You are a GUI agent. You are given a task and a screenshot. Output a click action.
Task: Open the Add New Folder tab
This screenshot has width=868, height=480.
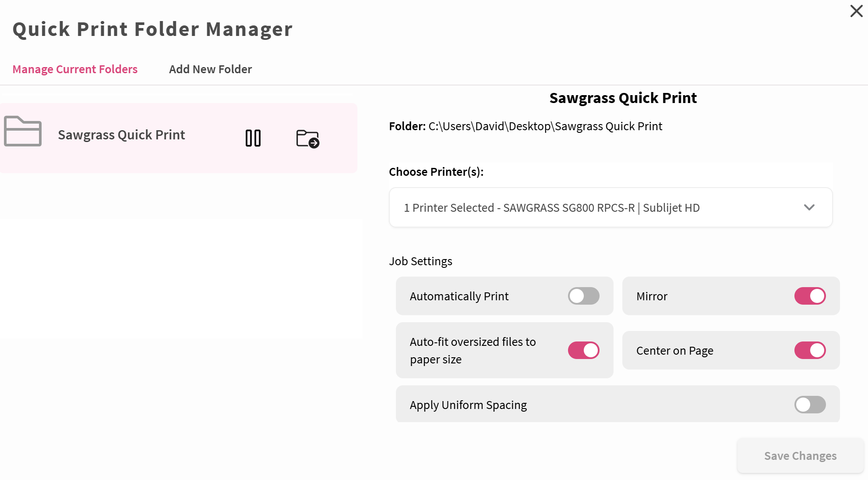click(x=210, y=69)
